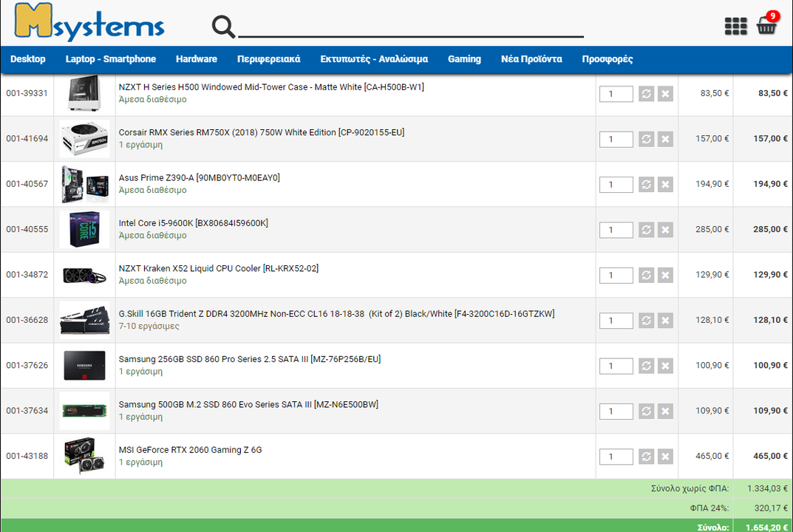
Task: Click the G.Skill RAM thumbnail
Action: pyautogui.click(x=84, y=320)
